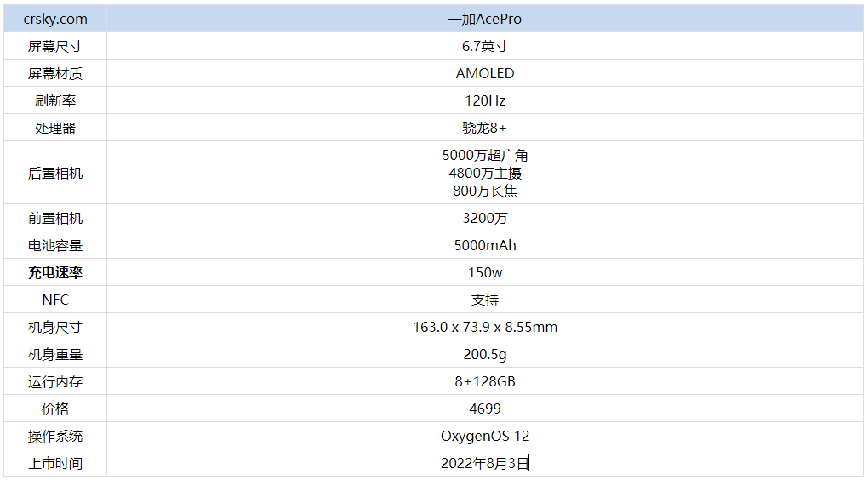Select the 800万长焦 line

(x=485, y=191)
